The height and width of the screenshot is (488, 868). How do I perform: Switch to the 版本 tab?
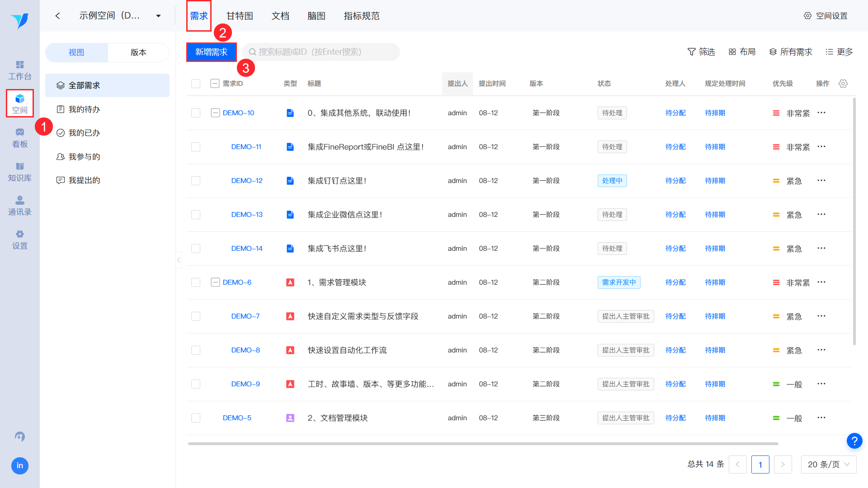138,52
